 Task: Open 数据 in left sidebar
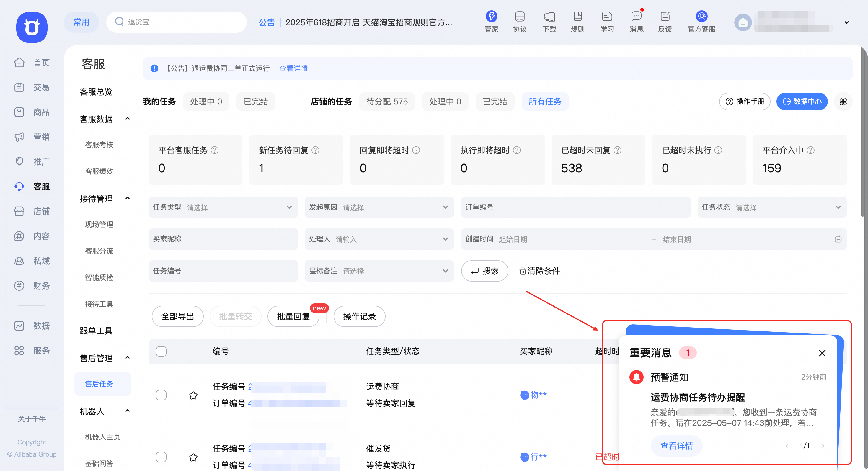click(x=32, y=326)
